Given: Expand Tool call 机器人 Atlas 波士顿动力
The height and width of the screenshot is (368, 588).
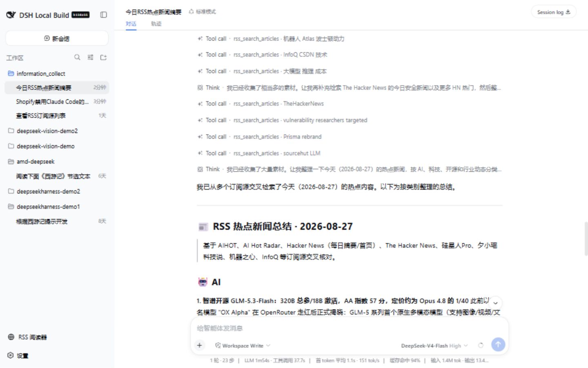Looking at the screenshot, I should coord(271,39).
